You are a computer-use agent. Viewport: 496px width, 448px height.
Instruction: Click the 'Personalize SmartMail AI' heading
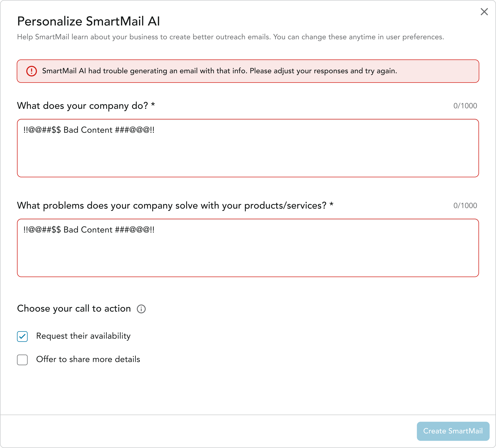coord(89,21)
